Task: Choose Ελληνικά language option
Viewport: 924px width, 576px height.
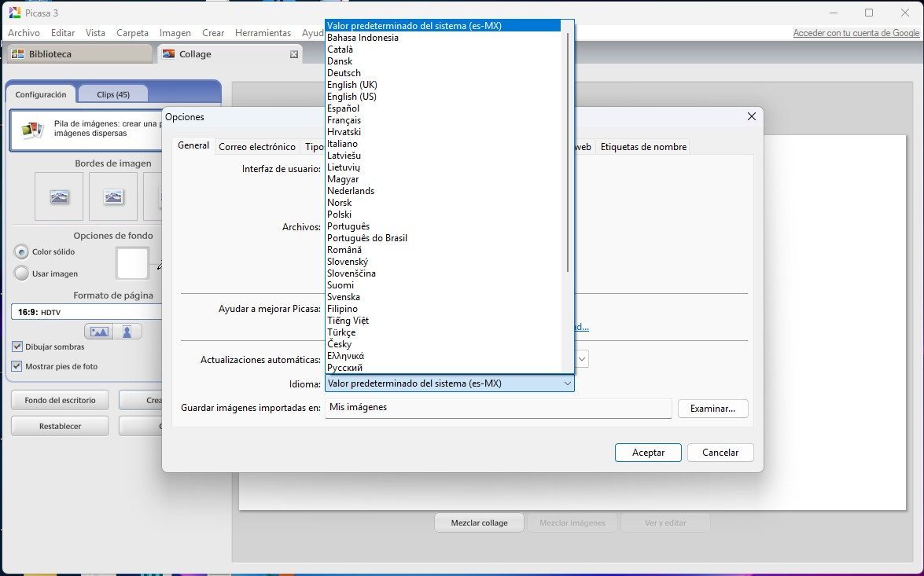Action: click(x=444, y=356)
